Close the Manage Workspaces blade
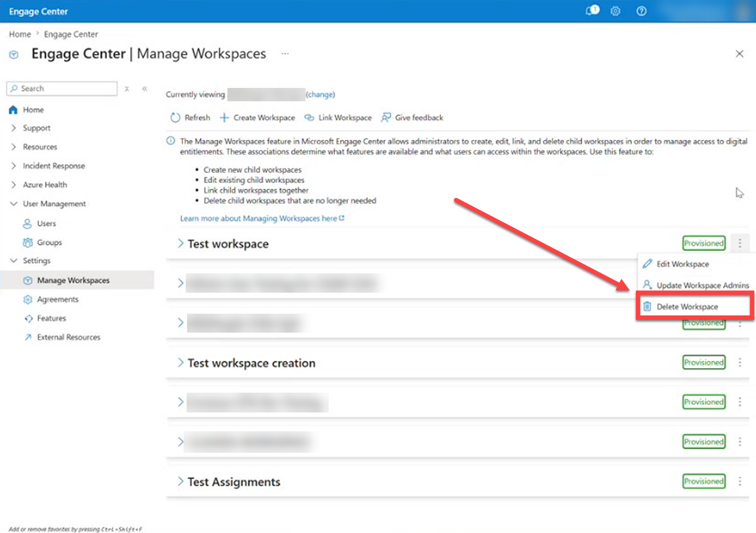Image resolution: width=756 pixels, height=533 pixels. (x=739, y=54)
